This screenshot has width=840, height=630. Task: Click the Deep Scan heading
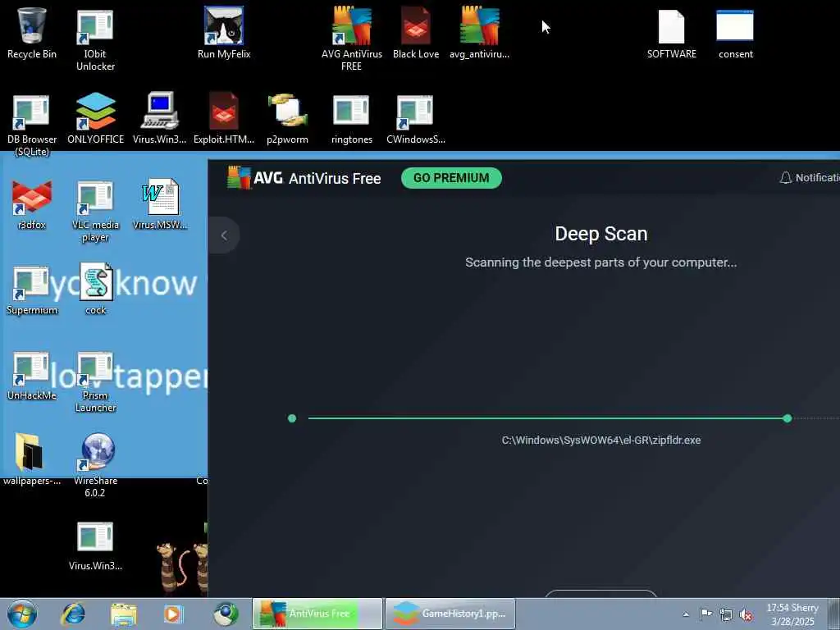click(x=601, y=234)
